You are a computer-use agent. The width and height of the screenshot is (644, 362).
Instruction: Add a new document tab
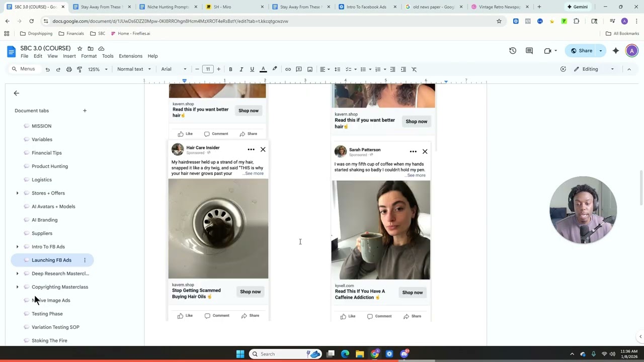pos(85,111)
